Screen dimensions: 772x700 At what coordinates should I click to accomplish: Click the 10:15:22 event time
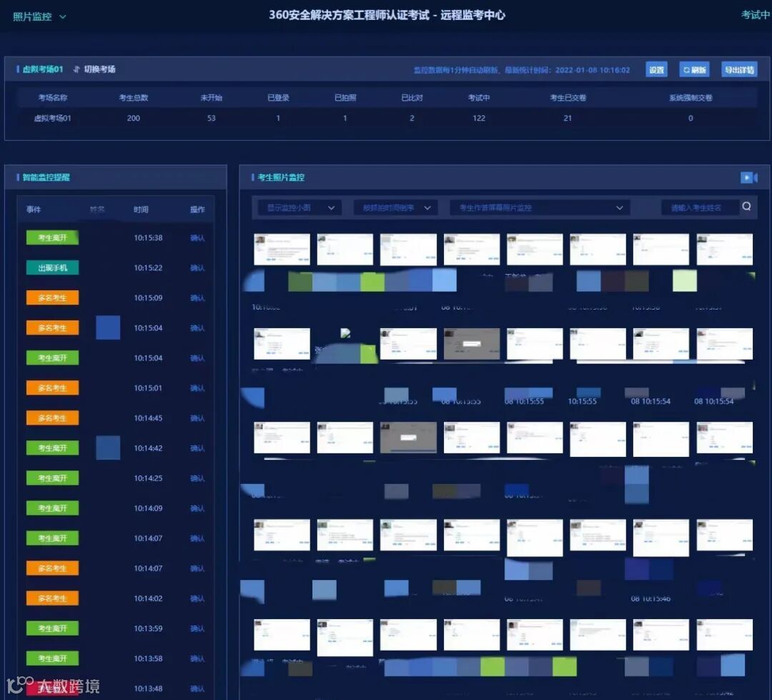point(148,268)
